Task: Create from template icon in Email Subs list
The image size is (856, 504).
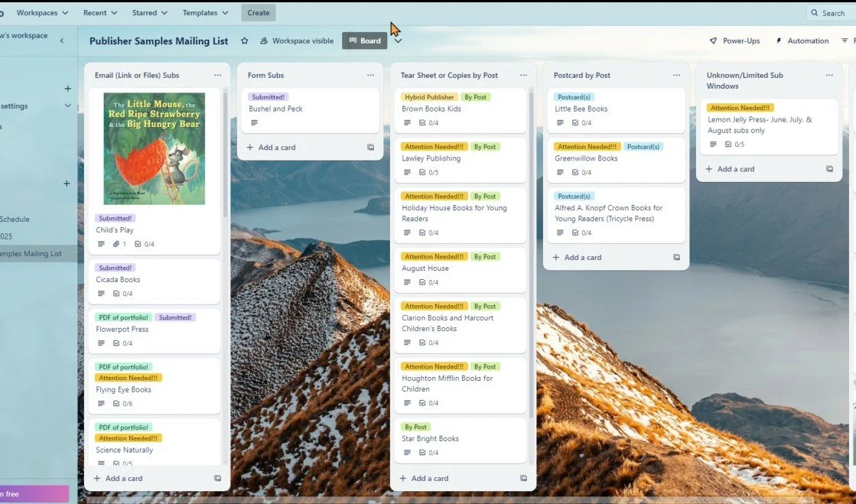Action: coord(218,478)
